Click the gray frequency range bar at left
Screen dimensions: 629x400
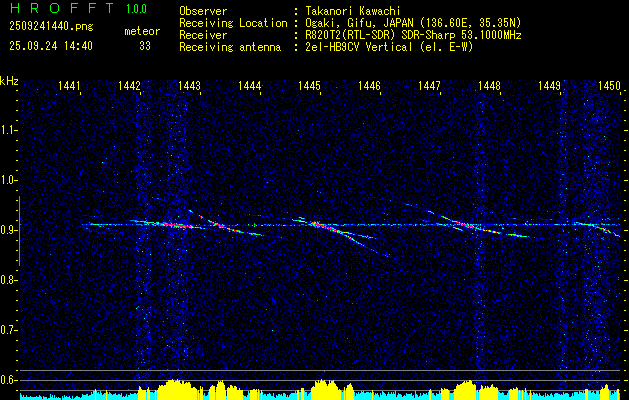coord(20,231)
